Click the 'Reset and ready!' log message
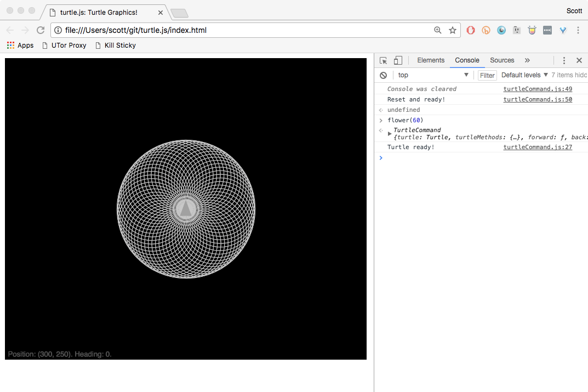The width and height of the screenshot is (588, 392). click(x=416, y=99)
